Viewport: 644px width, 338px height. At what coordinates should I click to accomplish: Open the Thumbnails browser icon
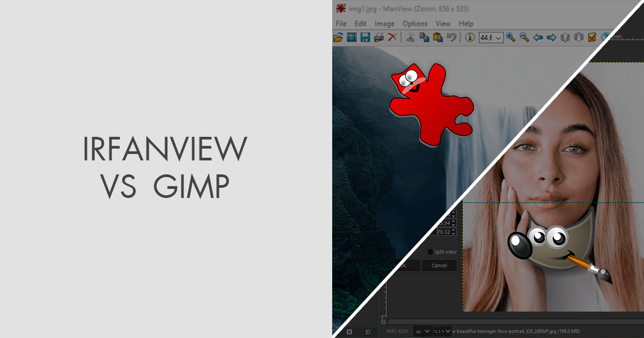coord(350,38)
